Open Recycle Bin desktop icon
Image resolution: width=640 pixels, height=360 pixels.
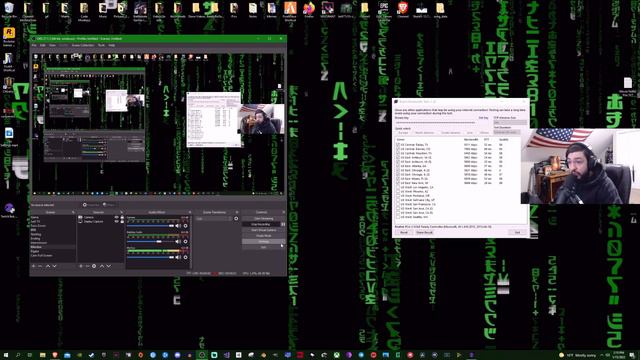9,9
